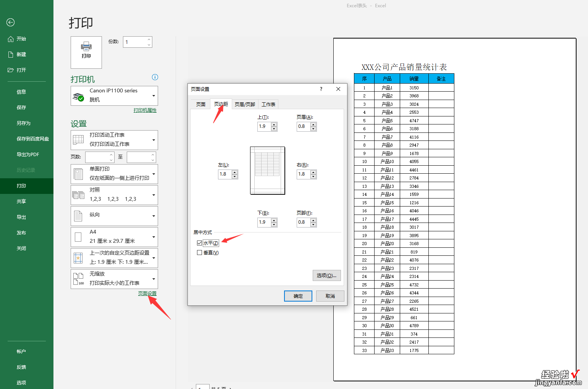
Task: Check the 水平 horizontal centering box
Action: pyautogui.click(x=200, y=243)
